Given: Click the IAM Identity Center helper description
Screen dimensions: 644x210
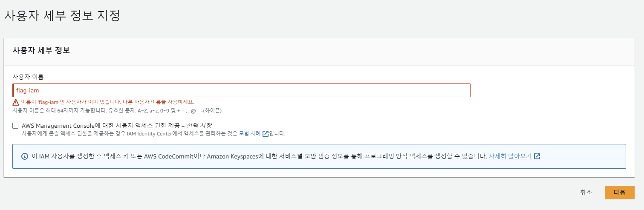Looking at the screenshot, I should 153,134.
